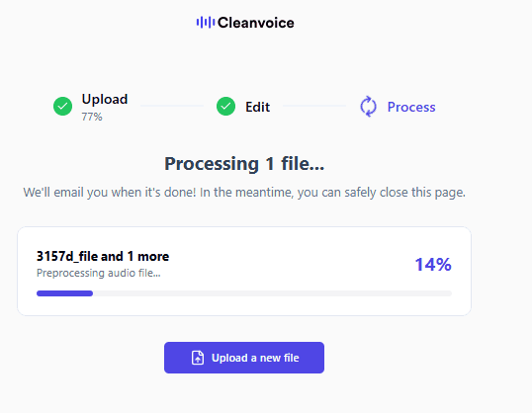Click the email notification message text

[x=244, y=193]
